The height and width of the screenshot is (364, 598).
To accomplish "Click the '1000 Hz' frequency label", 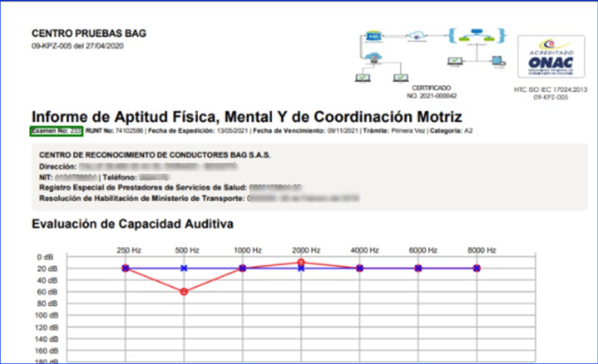I will 247,251.
